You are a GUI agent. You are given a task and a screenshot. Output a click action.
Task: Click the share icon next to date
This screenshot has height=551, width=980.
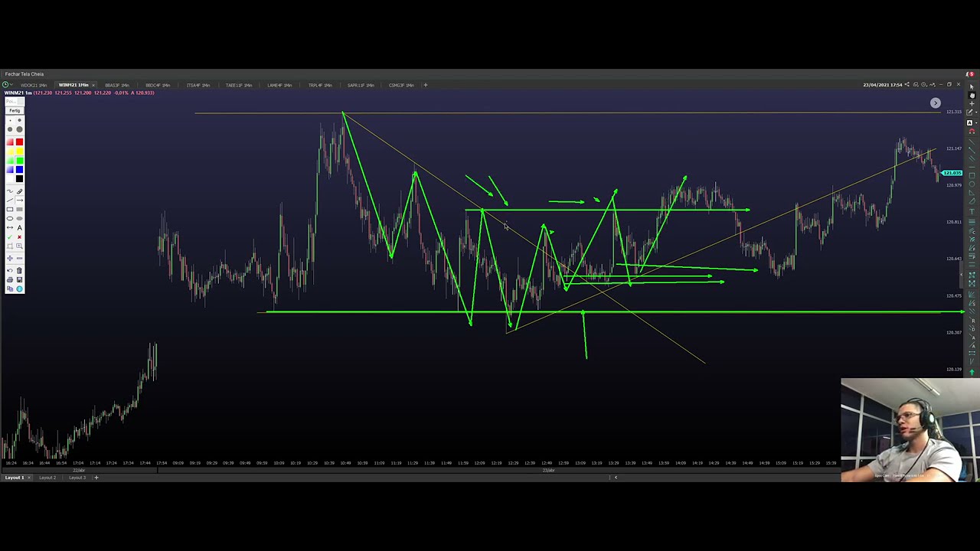[906, 84]
